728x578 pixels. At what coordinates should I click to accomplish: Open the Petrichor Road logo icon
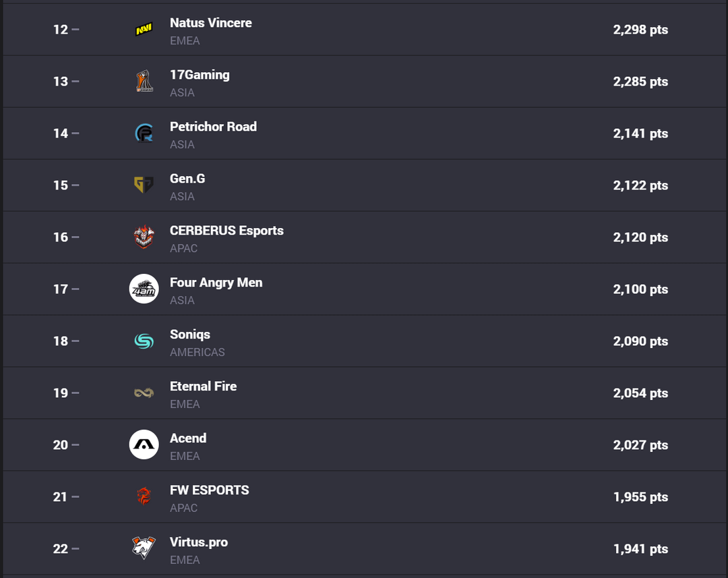point(144,134)
